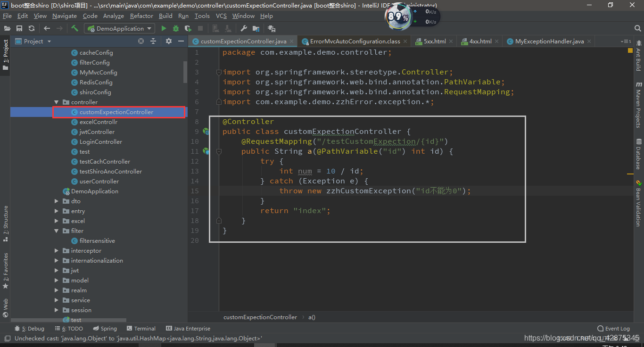Open the Java Enterprise tool window

pos(188,329)
